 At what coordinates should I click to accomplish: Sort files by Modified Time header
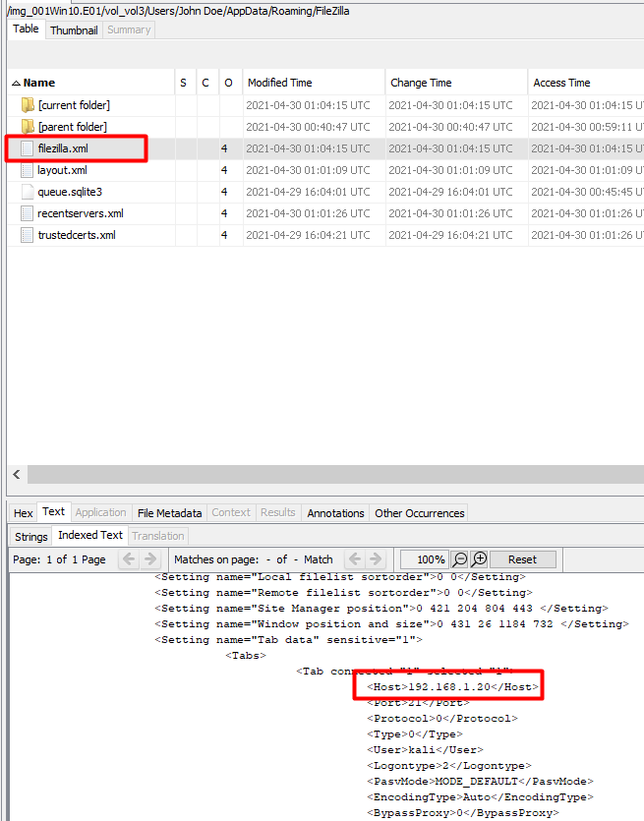(x=280, y=84)
